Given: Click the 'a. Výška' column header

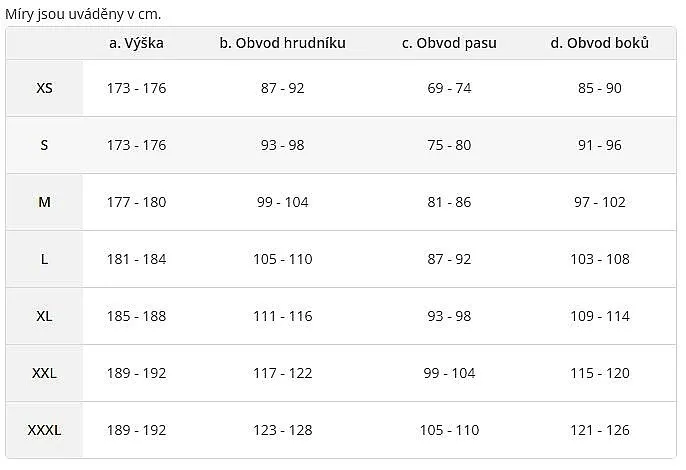Looking at the screenshot, I should tap(136, 43).
